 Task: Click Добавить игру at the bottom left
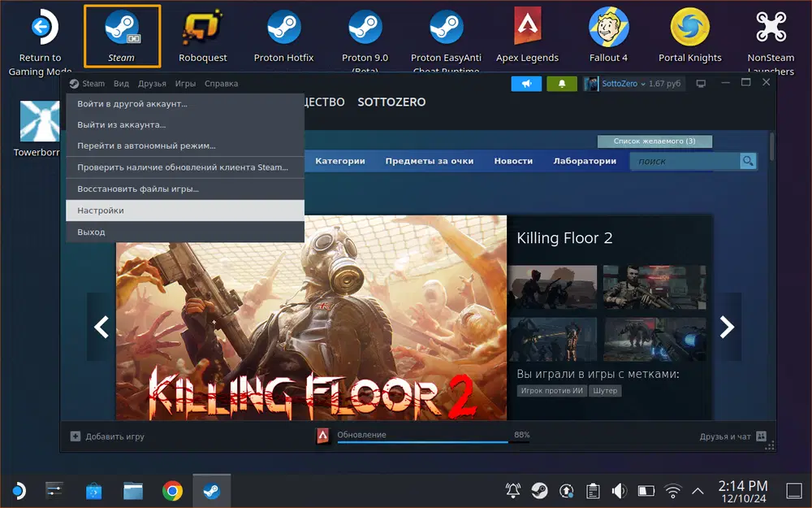pos(107,436)
